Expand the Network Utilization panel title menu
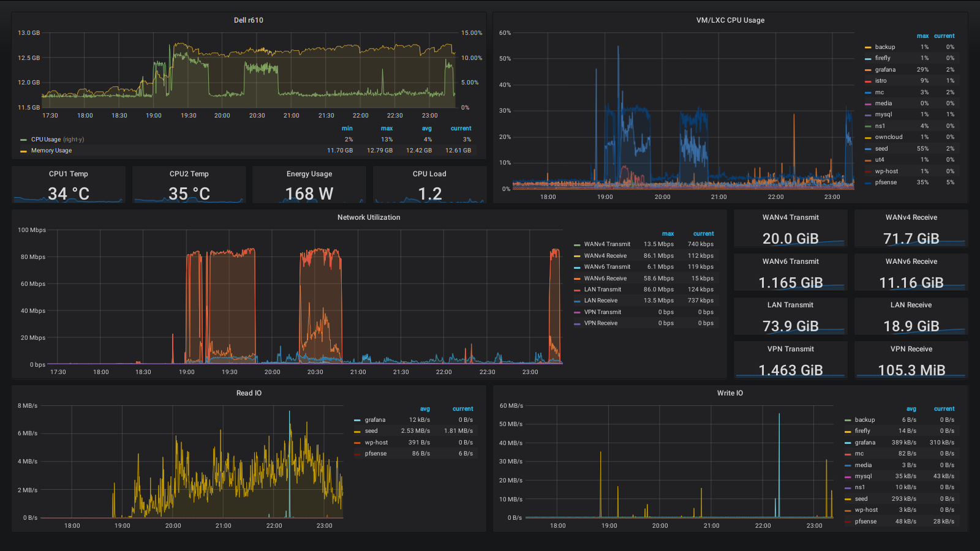 point(369,217)
